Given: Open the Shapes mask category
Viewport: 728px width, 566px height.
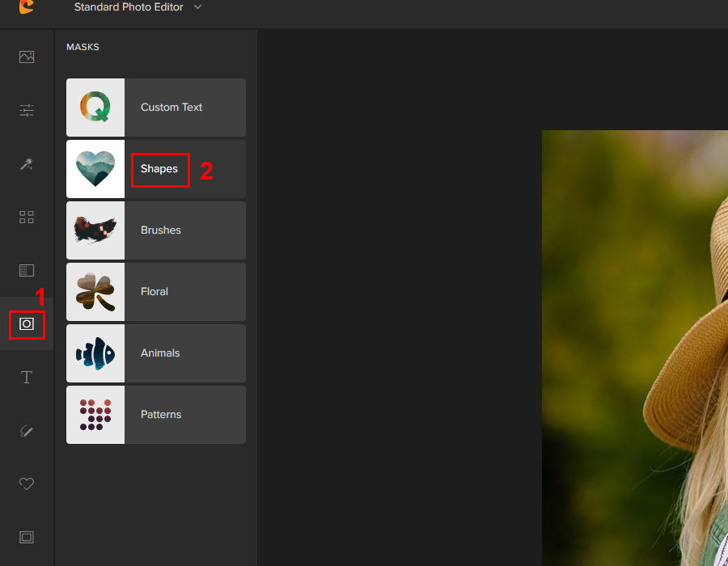Looking at the screenshot, I should pyautogui.click(x=159, y=169).
